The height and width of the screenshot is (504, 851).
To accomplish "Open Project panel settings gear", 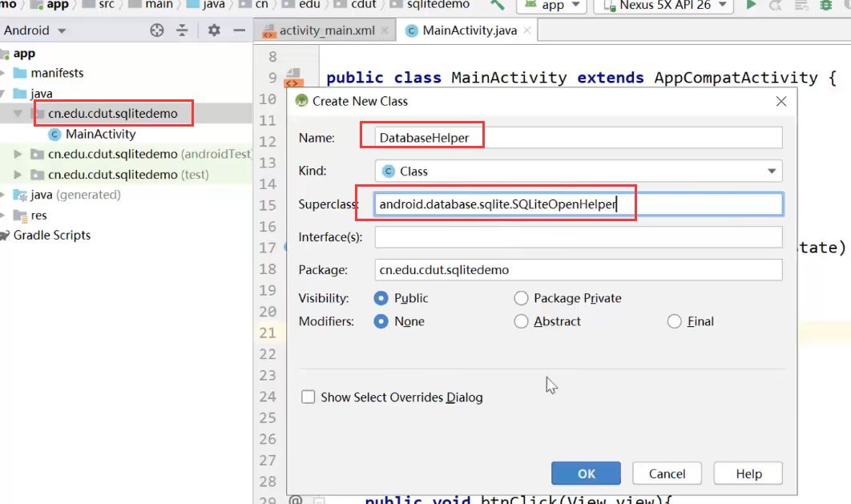I will tap(214, 30).
